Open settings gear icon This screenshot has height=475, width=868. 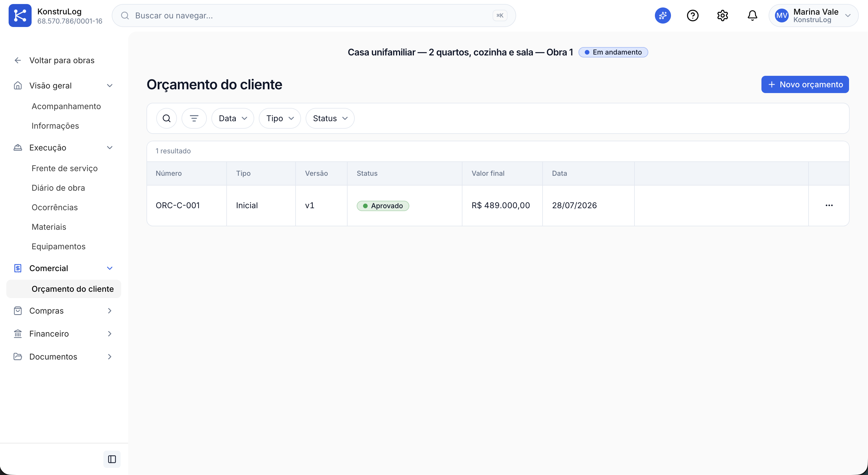(722, 16)
